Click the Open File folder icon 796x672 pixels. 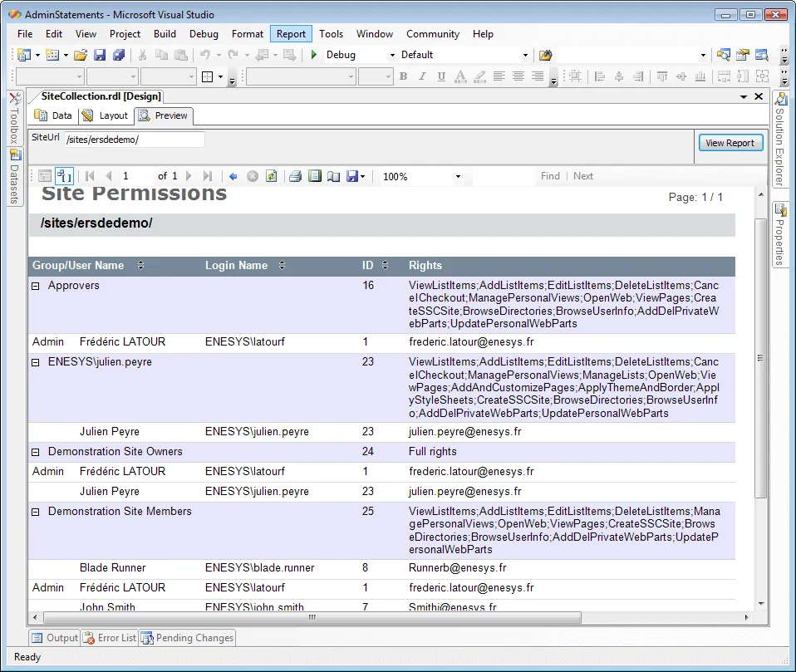click(81, 55)
